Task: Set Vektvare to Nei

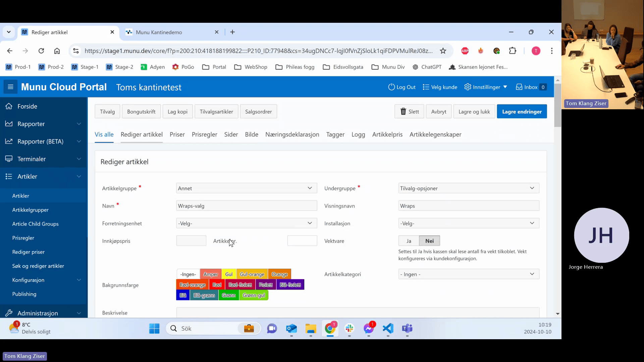Action: (x=429, y=241)
